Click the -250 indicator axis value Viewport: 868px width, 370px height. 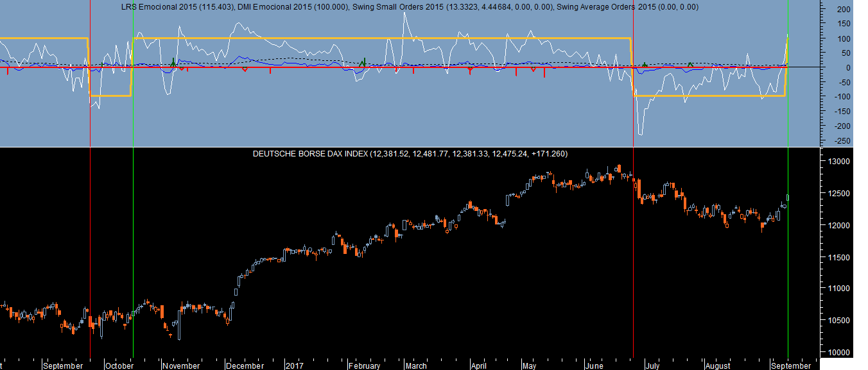click(x=842, y=141)
